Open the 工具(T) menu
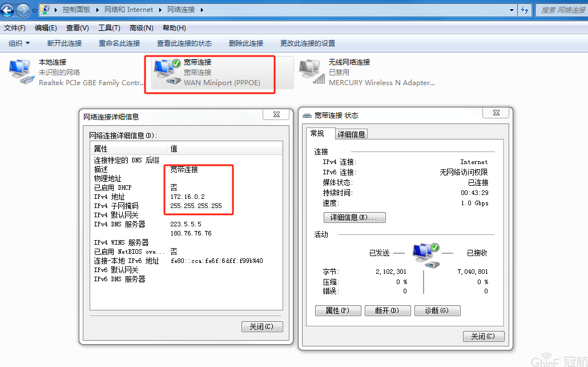This screenshot has width=588, height=367. tap(109, 28)
